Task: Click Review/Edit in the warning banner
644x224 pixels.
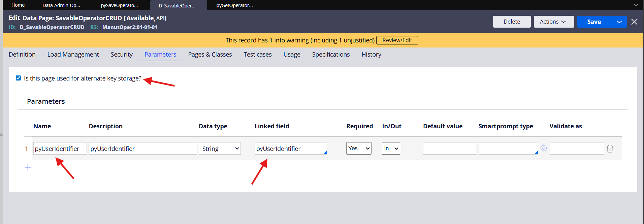Action: 397,40
